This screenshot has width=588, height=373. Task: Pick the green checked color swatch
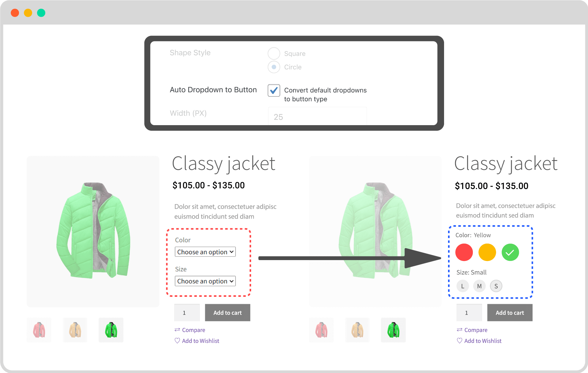510,252
